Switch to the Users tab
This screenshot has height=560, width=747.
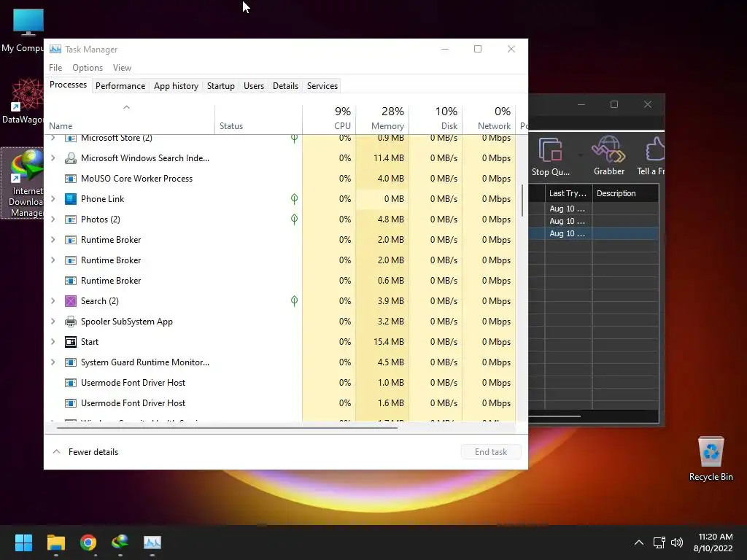(x=253, y=86)
